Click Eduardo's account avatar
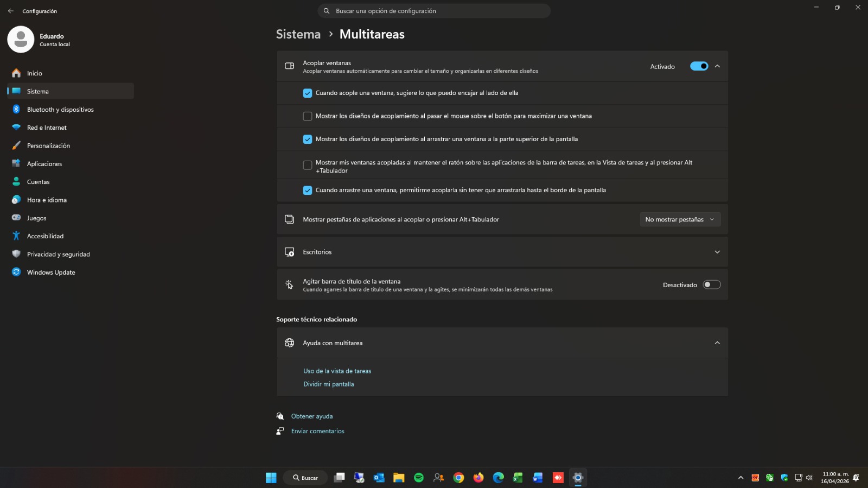This screenshot has width=868, height=488. click(21, 40)
